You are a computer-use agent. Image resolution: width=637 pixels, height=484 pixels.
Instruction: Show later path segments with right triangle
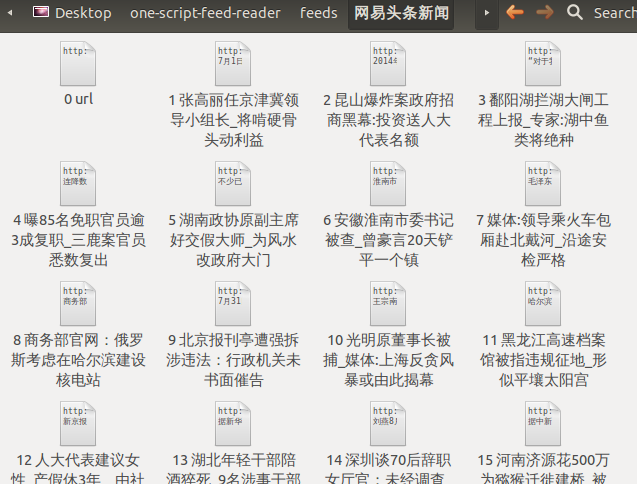coord(486,13)
